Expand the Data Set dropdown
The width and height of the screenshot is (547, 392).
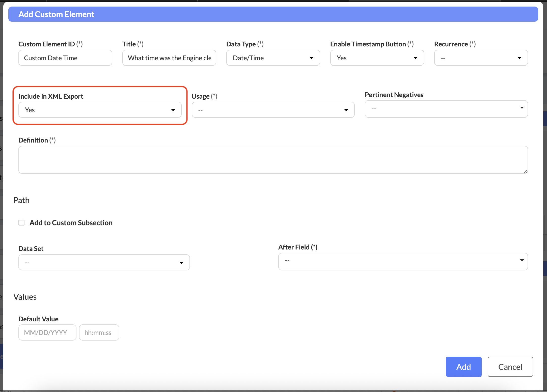[104, 263]
